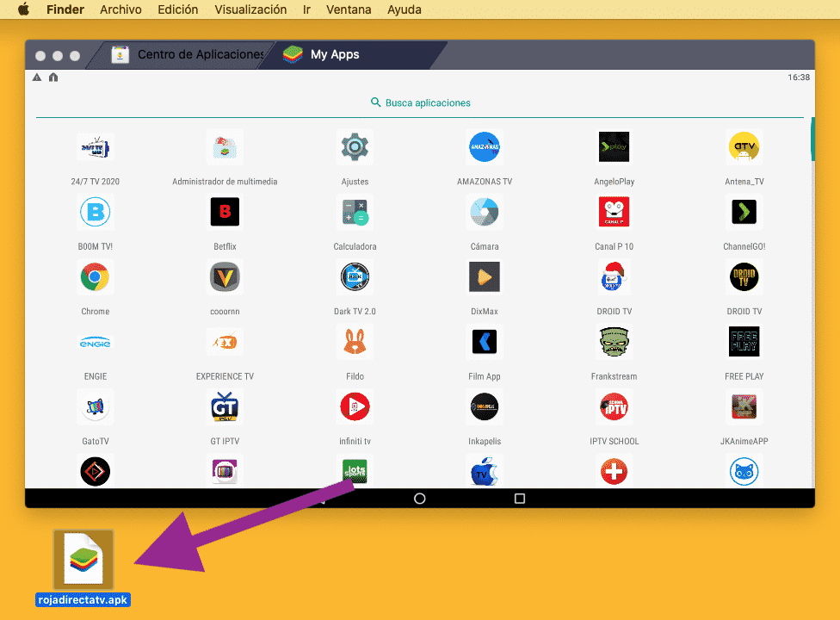The image size is (840, 620).
Task: Launch the DixMax streaming app
Action: pos(484,276)
